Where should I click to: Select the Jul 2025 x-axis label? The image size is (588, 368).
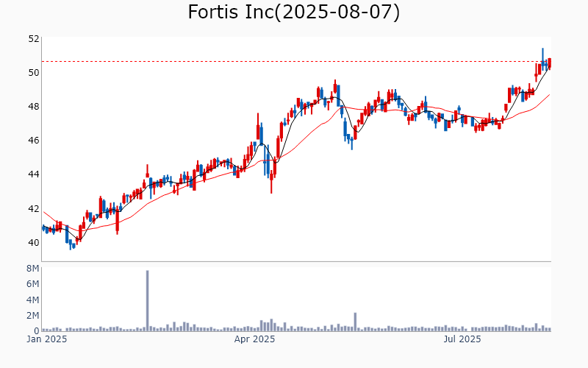point(463,339)
